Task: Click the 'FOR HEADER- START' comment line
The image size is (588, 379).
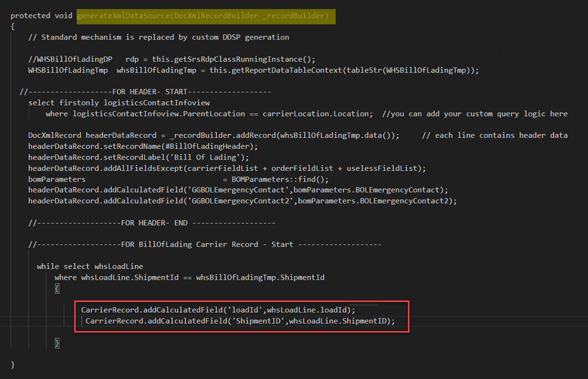Action: click(145, 92)
